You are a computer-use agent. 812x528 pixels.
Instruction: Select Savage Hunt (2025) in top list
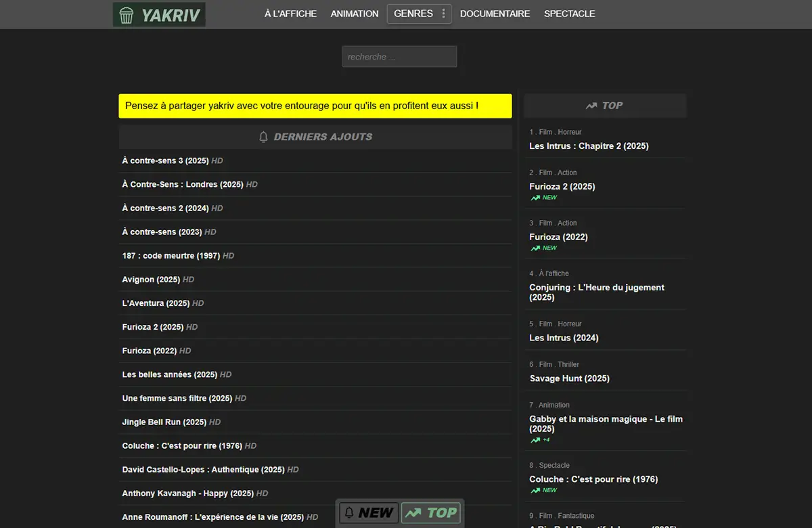pos(569,378)
